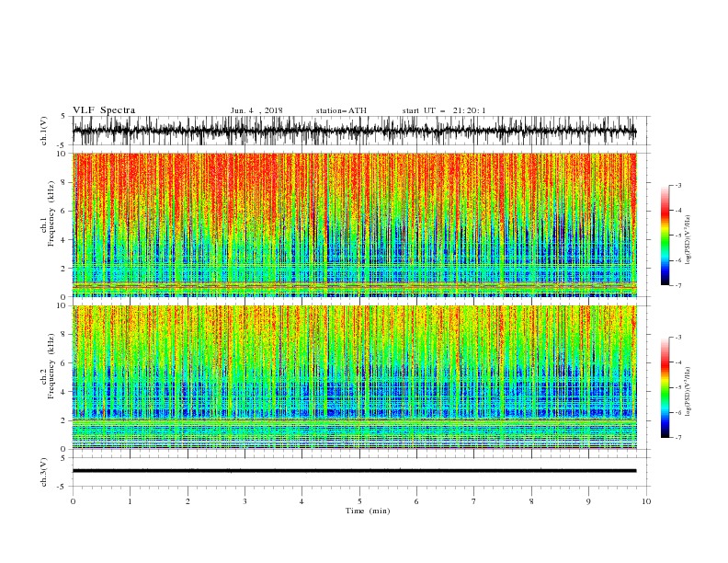The width and height of the screenshot is (728, 563).
Task: Click time axis tick label "8"
Action: (531, 501)
